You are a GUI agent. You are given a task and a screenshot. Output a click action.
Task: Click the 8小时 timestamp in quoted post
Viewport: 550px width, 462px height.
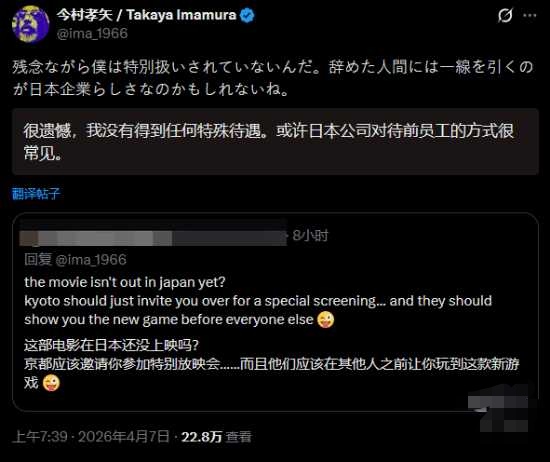(x=310, y=235)
